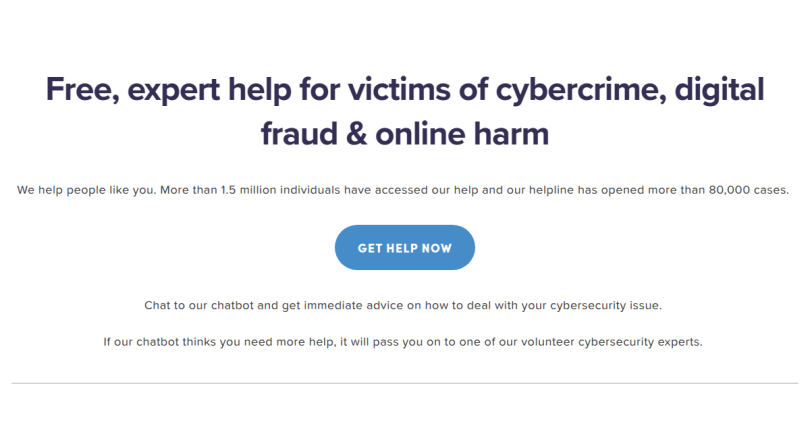The height and width of the screenshot is (424, 810).
Task: Click the horizontal divider line
Action: coord(404,383)
